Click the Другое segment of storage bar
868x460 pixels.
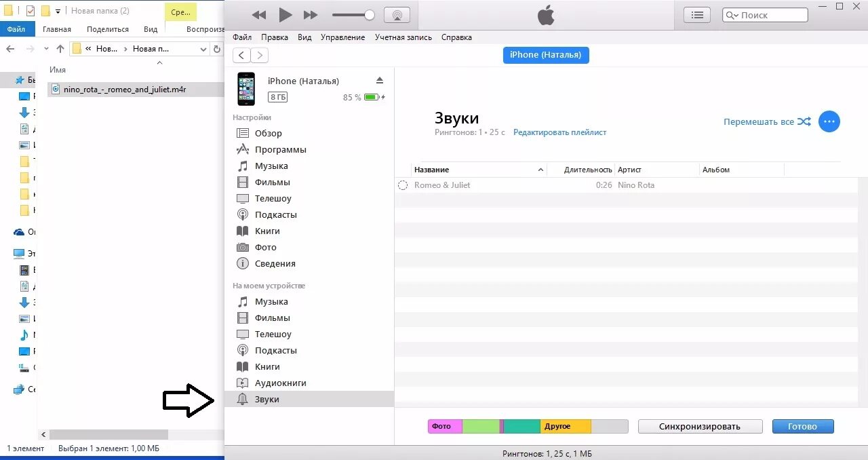point(566,427)
